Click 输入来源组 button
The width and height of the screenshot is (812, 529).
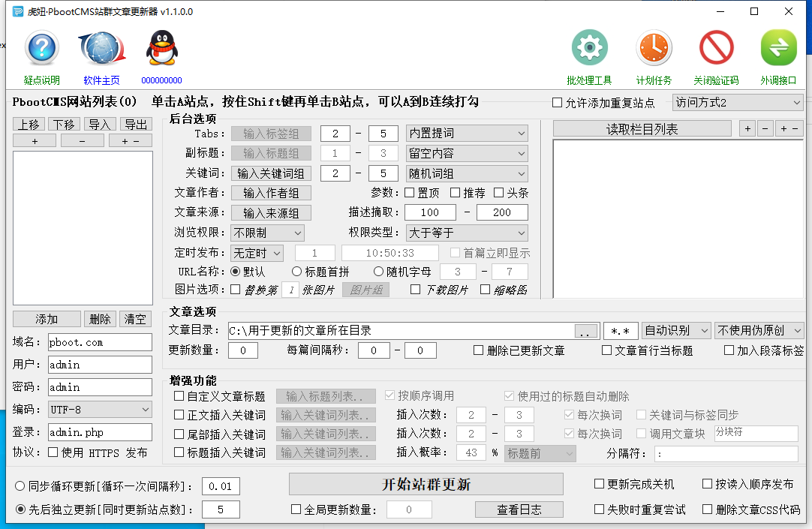[x=271, y=213]
